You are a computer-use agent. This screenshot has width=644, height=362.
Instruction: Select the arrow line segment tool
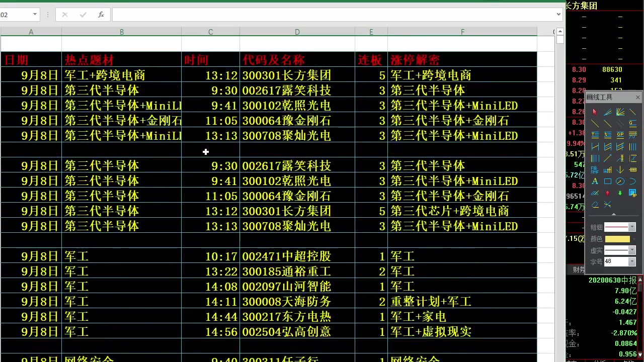(x=608, y=158)
